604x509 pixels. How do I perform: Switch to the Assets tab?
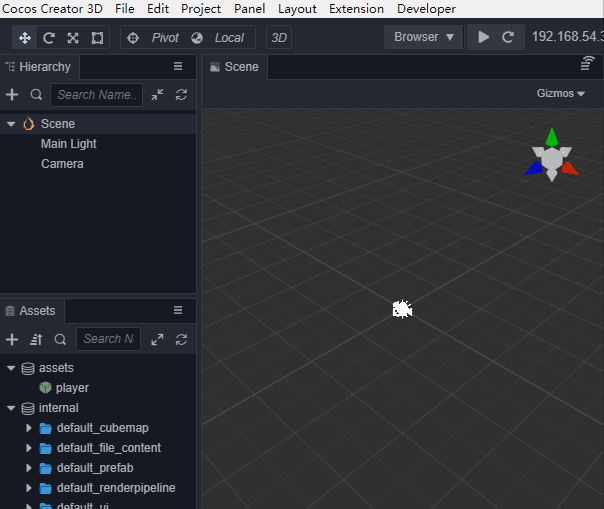pyautogui.click(x=31, y=311)
